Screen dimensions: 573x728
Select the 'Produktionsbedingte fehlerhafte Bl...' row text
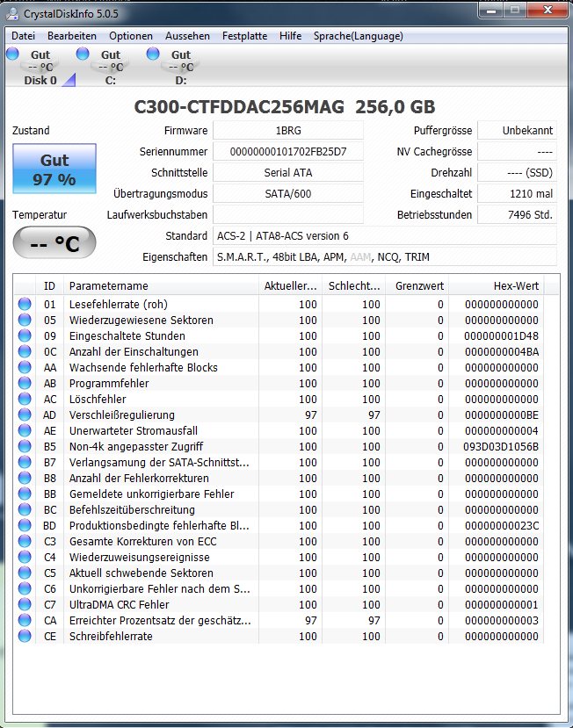coord(159,525)
